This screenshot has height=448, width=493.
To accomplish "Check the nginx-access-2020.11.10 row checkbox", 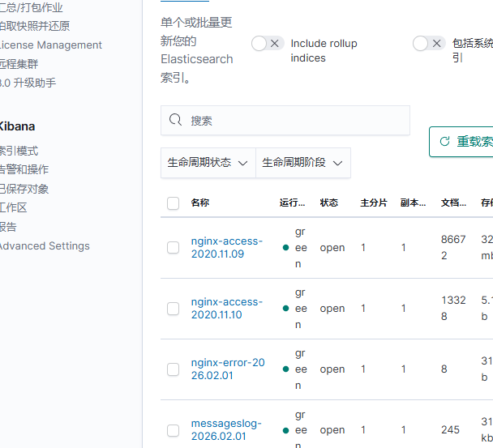I will (x=174, y=309).
